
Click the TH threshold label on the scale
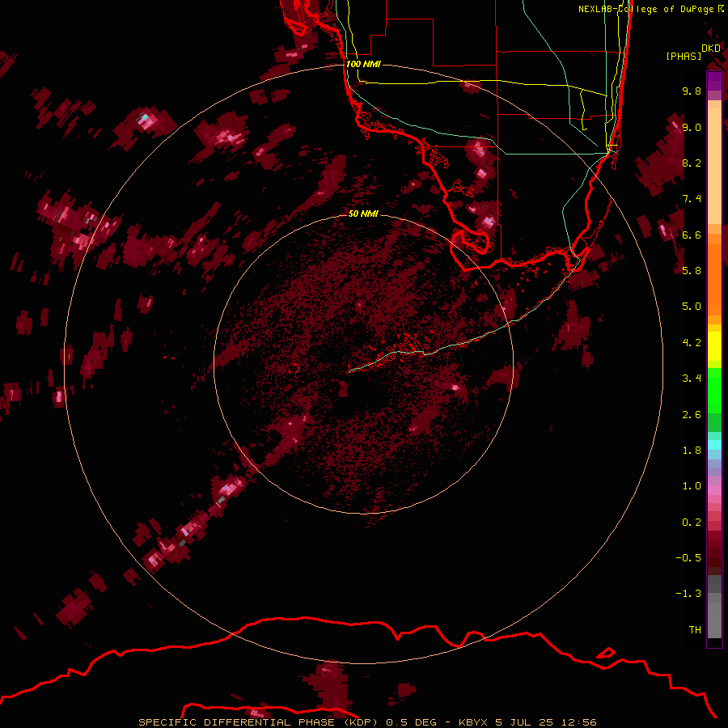click(x=695, y=630)
